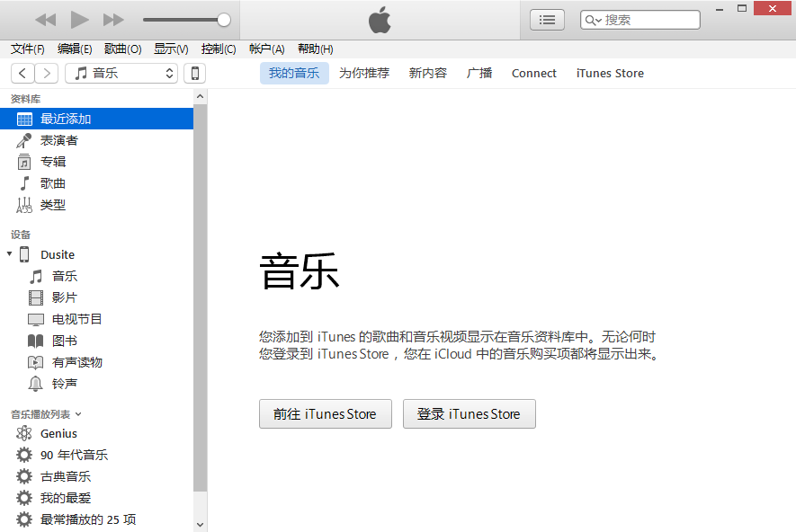Collapse the 音乐播放列表 section chevron
The image size is (796, 532).
[78, 414]
